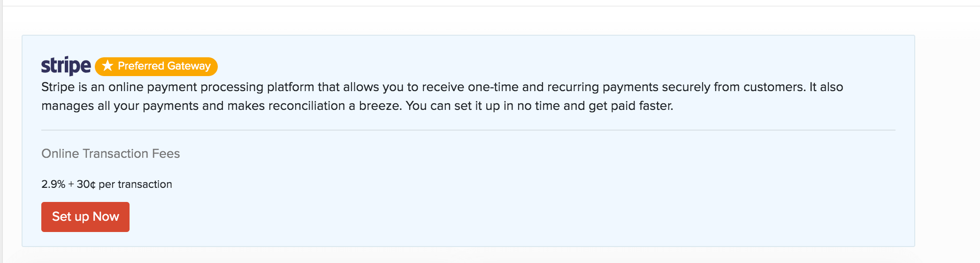Select the Online Transaction Fees heading
This screenshot has width=980, height=263.
110,154
